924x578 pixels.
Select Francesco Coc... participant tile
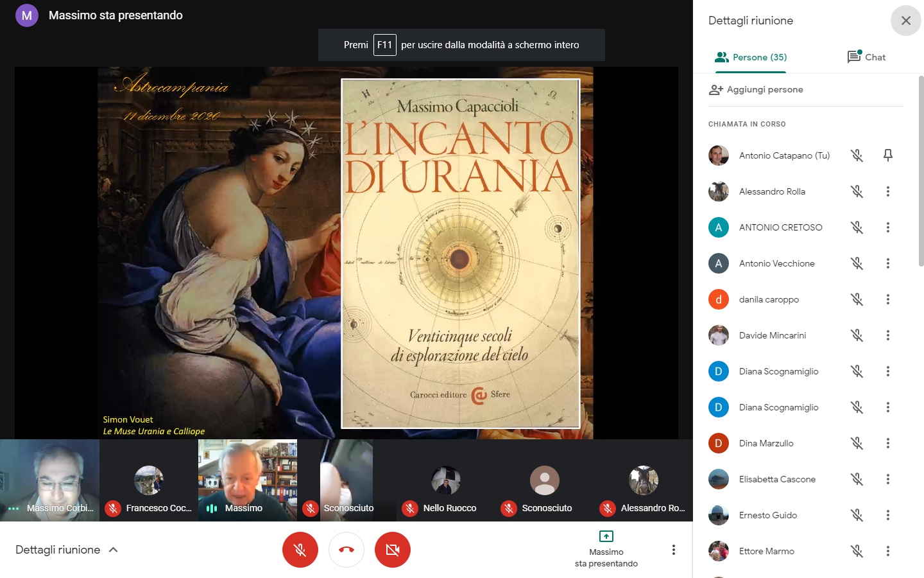pos(149,480)
